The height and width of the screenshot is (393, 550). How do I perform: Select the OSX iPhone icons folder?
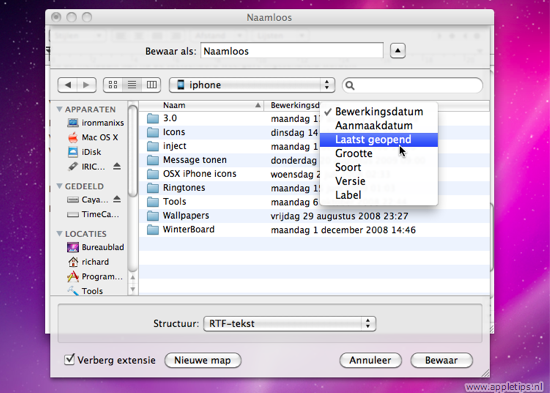point(192,174)
